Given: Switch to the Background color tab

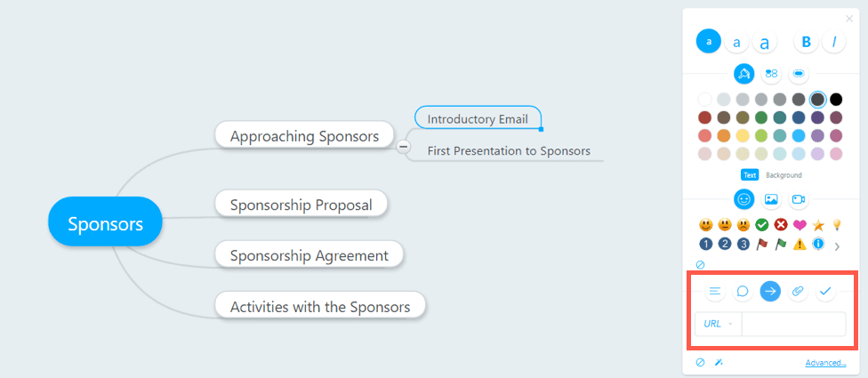Looking at the screenshot, I should [784, 175].
